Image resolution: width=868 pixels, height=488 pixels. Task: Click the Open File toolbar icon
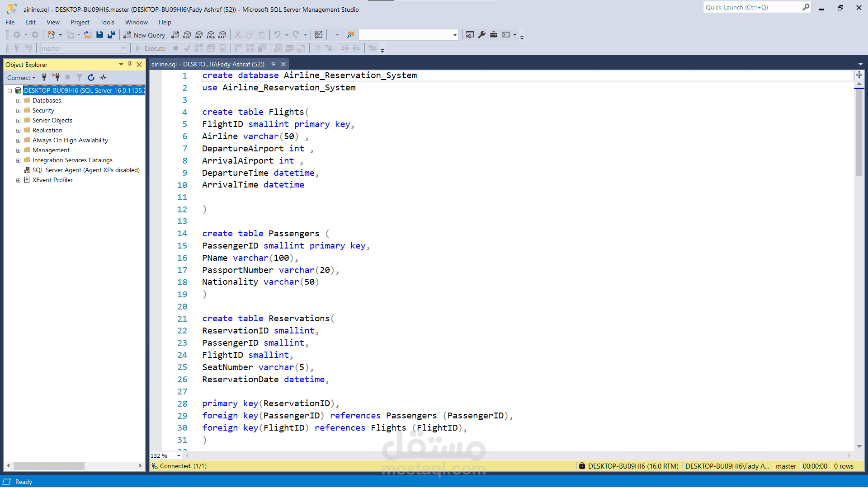(x=88, y=35)
